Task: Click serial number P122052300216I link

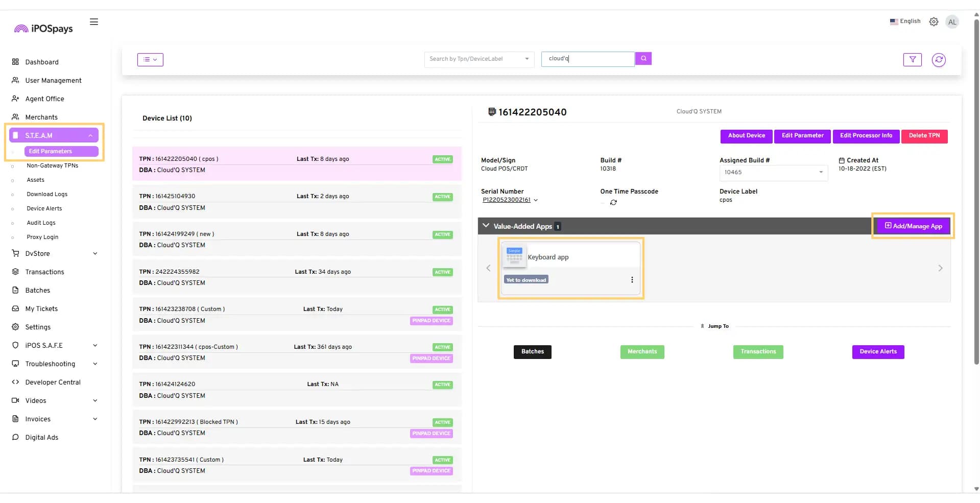Action: (x=507, y=200)
